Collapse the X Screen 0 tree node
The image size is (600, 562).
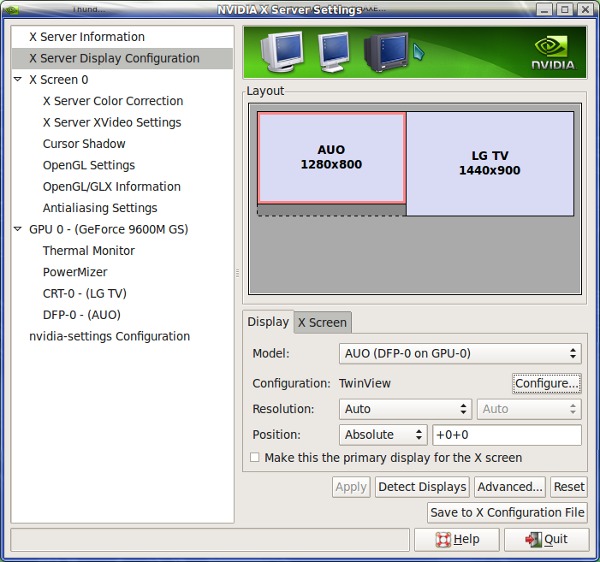18,80
